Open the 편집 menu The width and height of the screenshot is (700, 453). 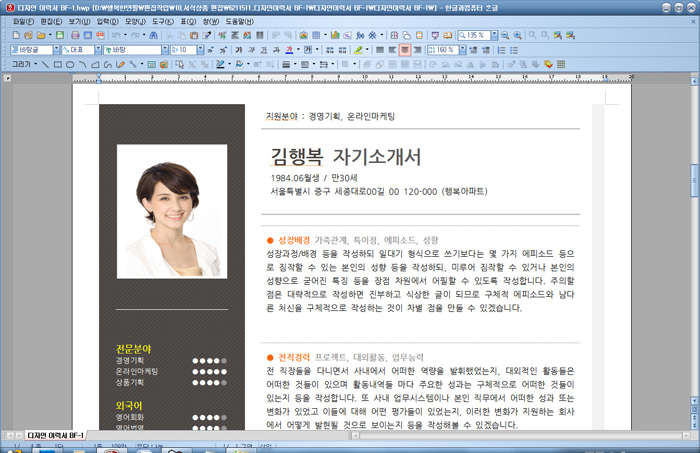coord(51,21)
